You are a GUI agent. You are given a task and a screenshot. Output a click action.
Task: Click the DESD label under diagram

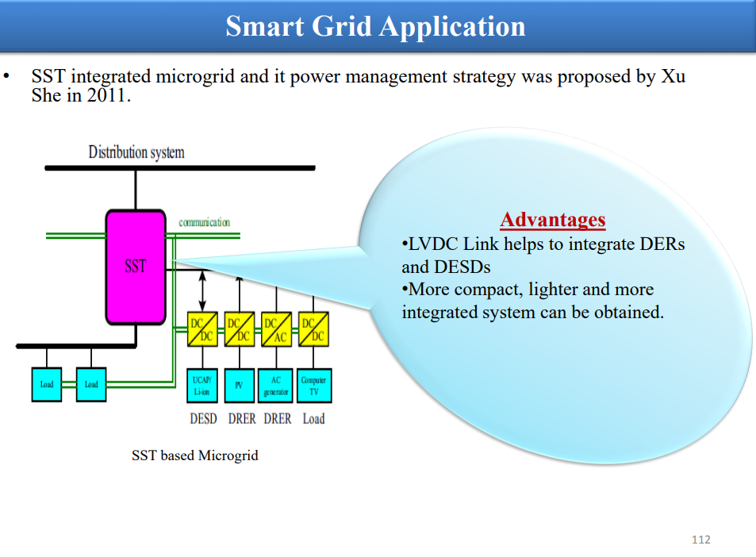[x=203, y=419]
